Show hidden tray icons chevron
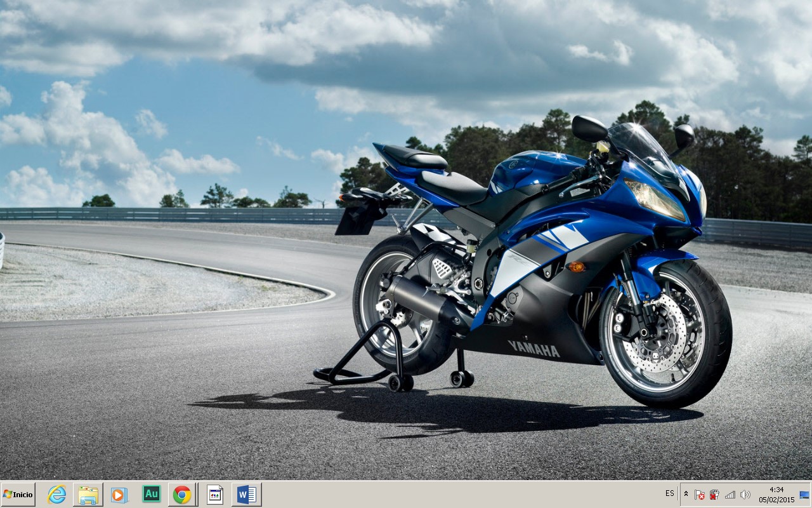 686,494
